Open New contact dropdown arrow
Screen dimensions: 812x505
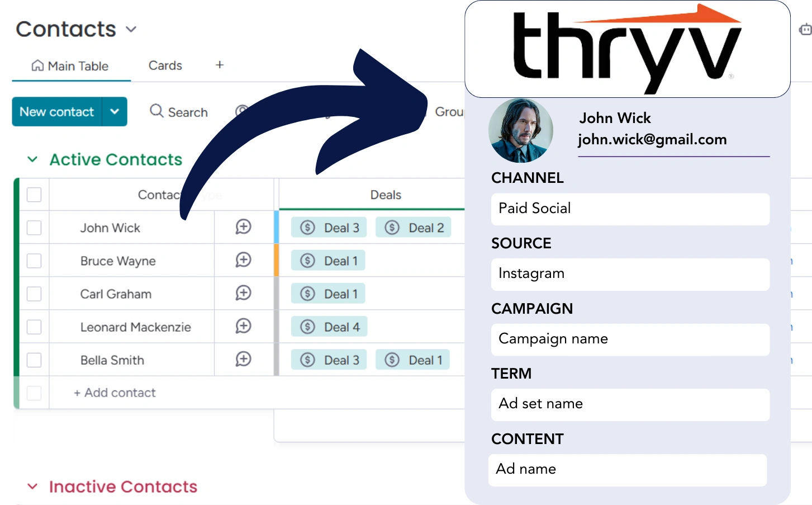click(115, 111)
